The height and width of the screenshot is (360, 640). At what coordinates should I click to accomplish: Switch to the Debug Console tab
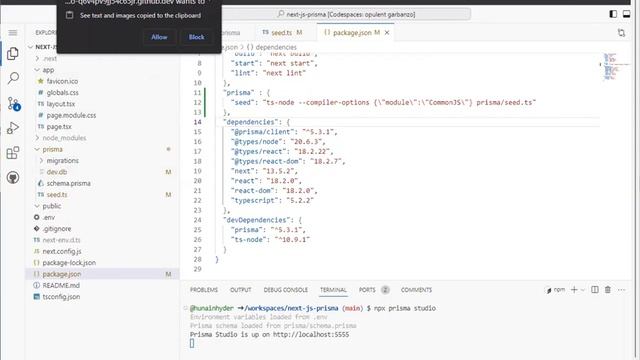tap(286, 290)
